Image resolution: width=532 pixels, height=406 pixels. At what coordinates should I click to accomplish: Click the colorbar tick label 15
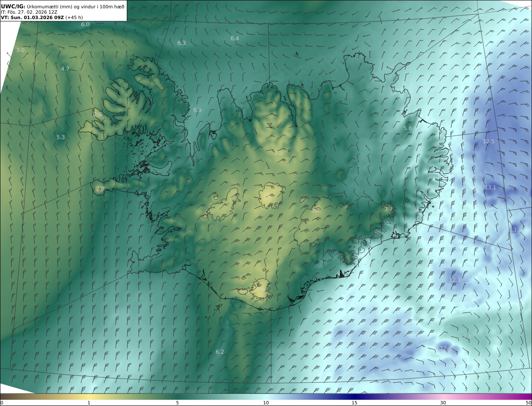pos(355,403)
